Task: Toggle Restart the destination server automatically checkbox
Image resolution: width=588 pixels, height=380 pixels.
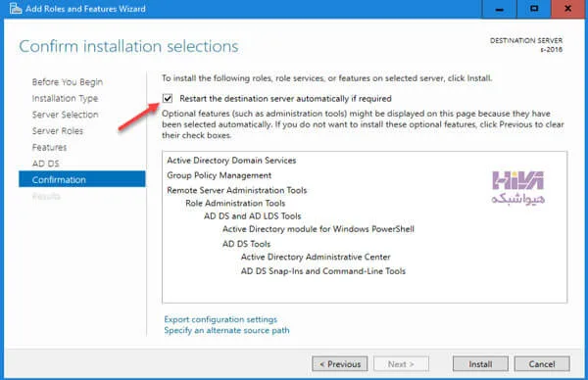Action: pos(168,98)
